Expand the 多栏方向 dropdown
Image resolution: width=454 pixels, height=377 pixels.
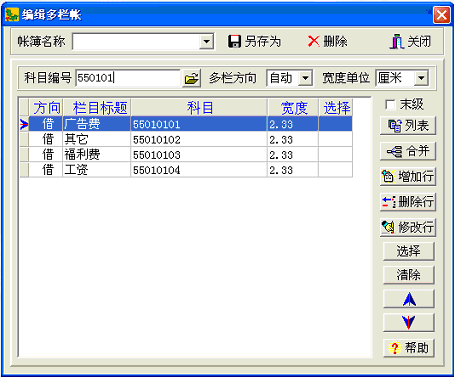pos(305,78)
